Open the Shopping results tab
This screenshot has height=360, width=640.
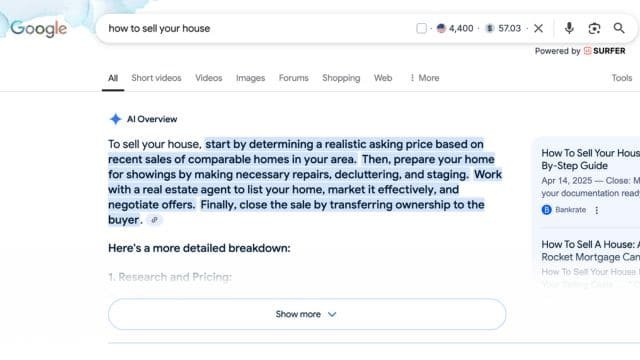pyautogui.click(x=341, y=78)
